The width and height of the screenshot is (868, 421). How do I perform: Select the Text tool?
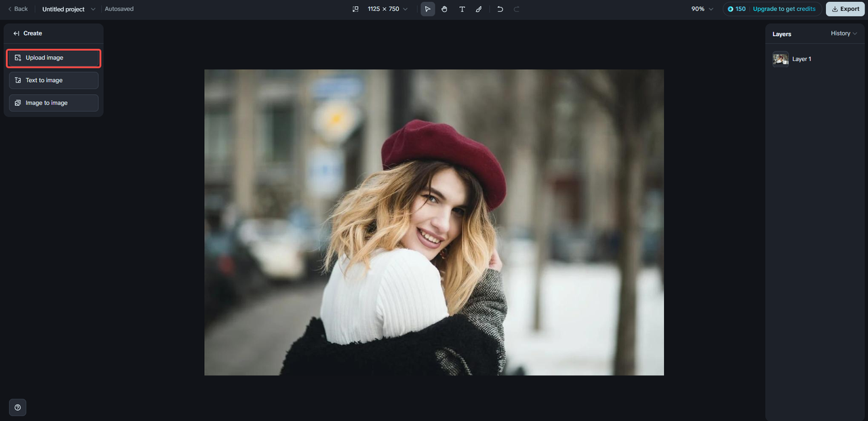[462, 9]
